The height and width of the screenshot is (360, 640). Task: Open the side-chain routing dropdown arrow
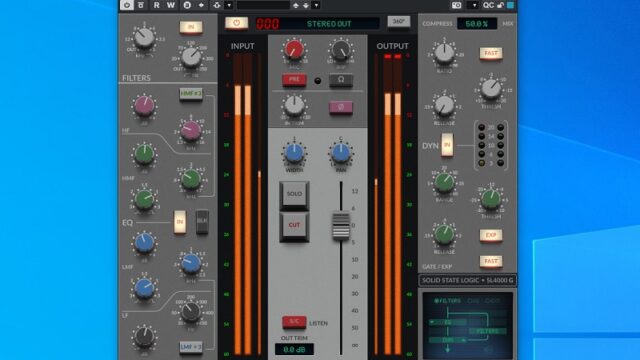click(229, 5)
